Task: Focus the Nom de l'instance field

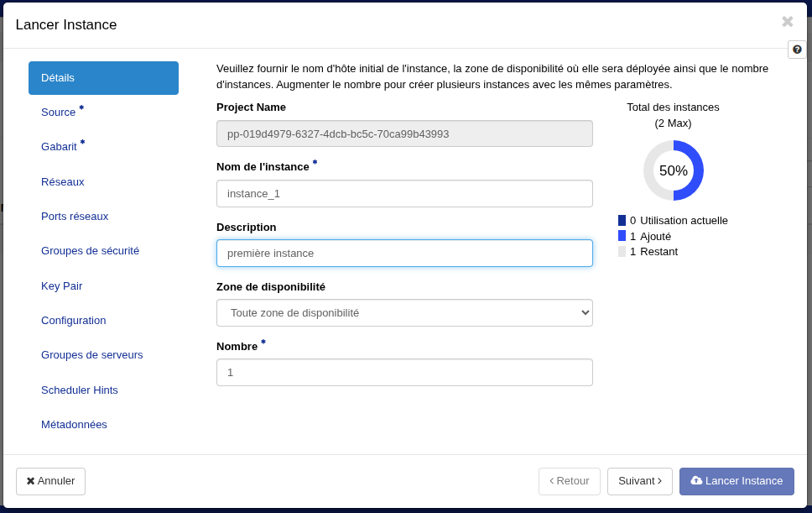Action: click(404, 193)
